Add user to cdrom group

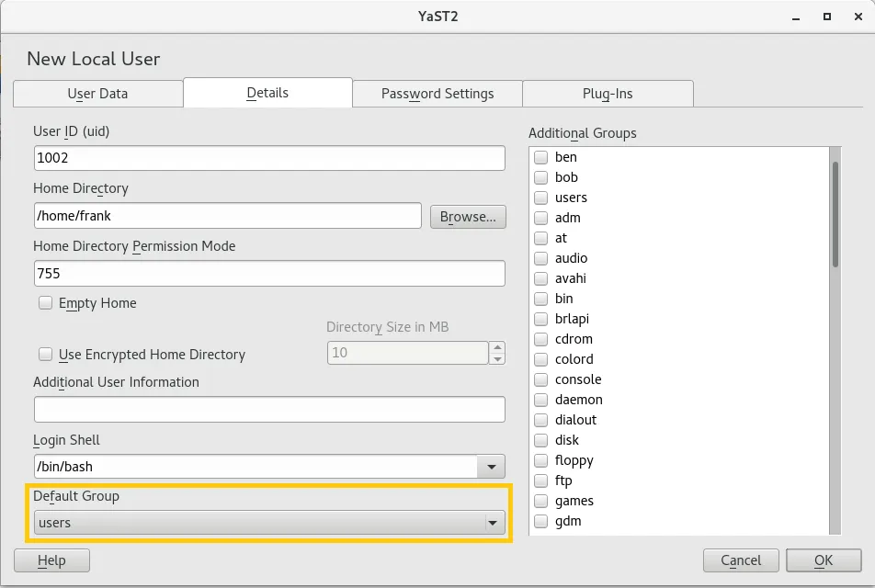pos(541,340)
